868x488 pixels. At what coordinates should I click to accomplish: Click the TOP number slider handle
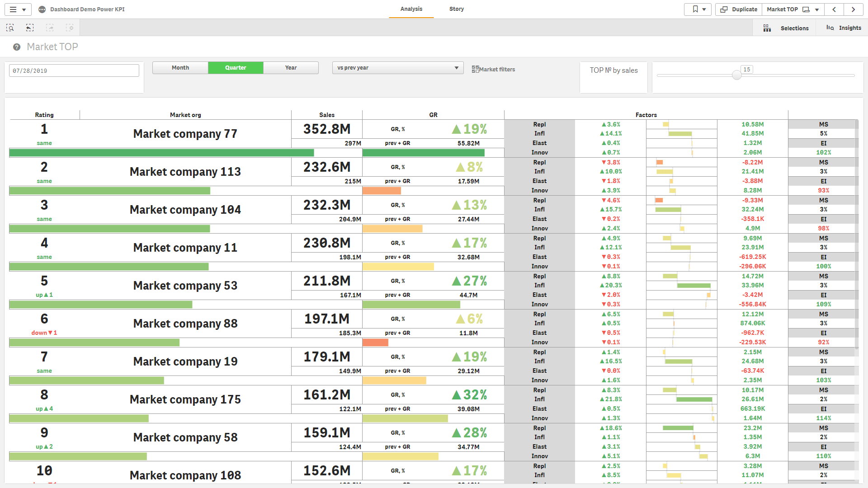(737, 75)
